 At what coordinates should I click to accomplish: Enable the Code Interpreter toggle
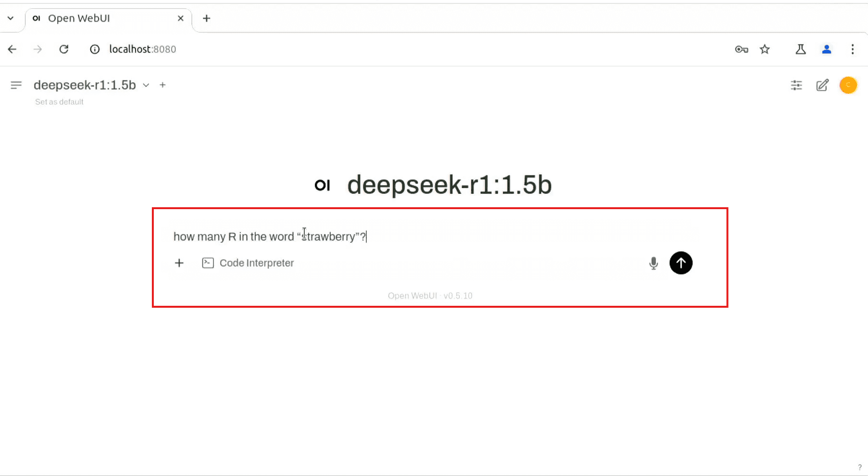248,263
